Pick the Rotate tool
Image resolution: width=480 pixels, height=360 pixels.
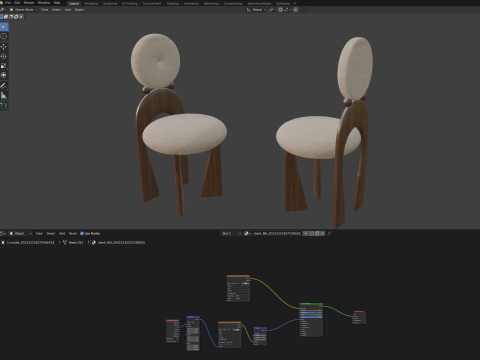(x=4, y=56)
